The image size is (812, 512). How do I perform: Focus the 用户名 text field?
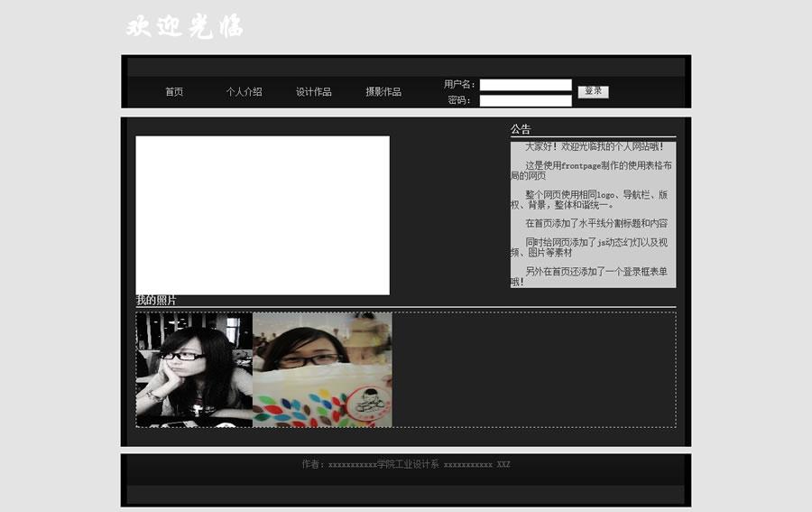click(x=525, y=85)
